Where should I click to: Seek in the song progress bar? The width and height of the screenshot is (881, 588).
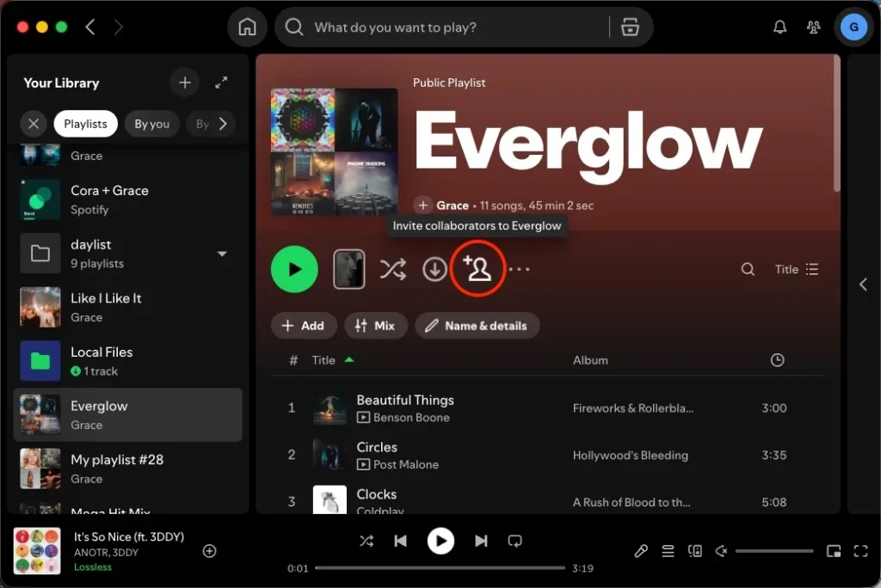coord(440,567)
